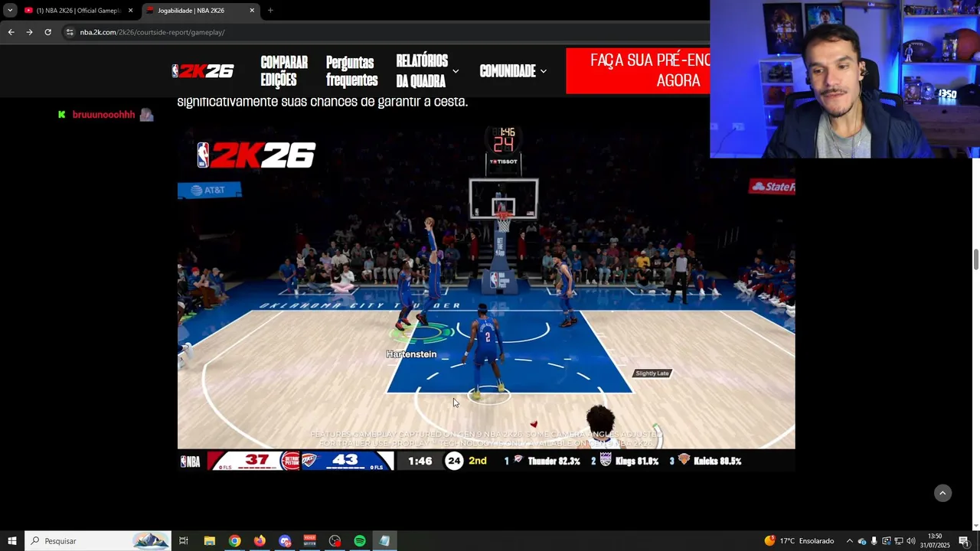Open File Explorer from the taskbar
This screenshot has width=980, height=551.
(x=209, y=541)
